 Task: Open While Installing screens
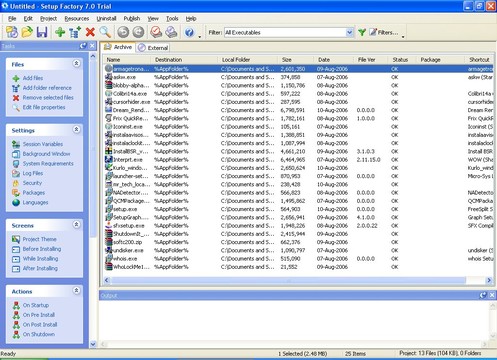(40, 258)
